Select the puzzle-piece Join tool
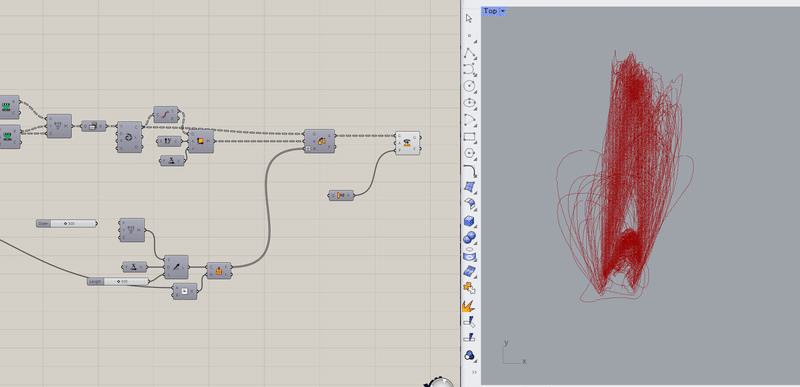 tap(469, 288)
